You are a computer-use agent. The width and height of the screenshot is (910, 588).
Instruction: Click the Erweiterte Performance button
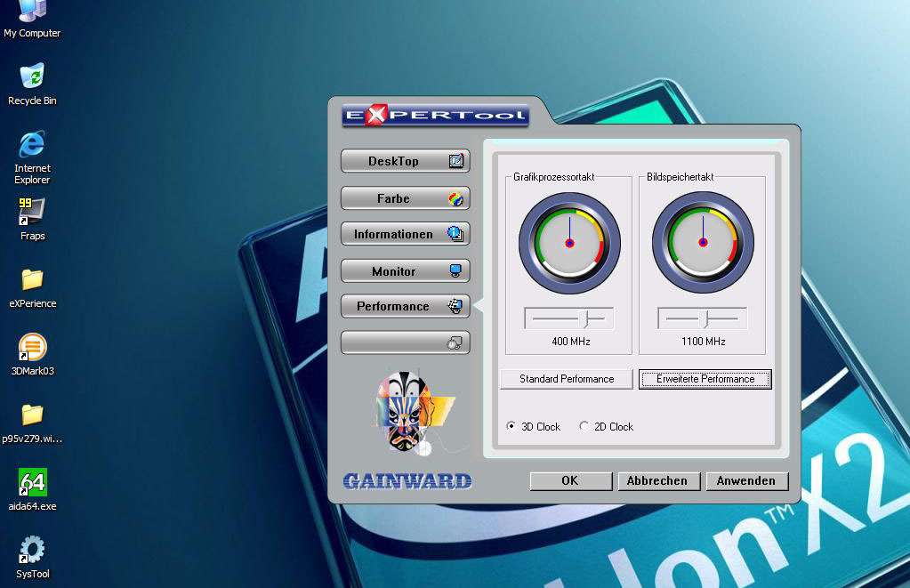705,379
